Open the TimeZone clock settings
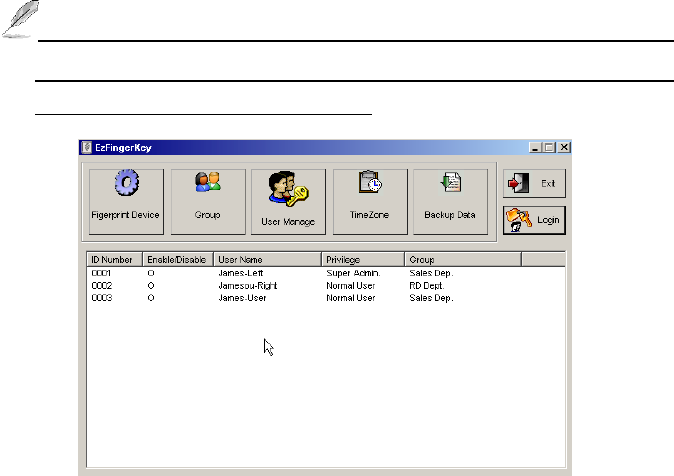The height and width of the screenshot is (476, 674). tap(370, 202)
